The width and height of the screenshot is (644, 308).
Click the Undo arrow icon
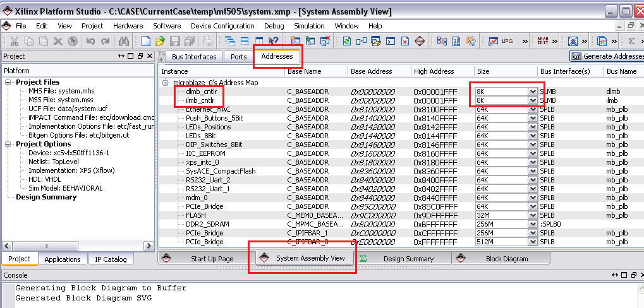tap(90, 41)
